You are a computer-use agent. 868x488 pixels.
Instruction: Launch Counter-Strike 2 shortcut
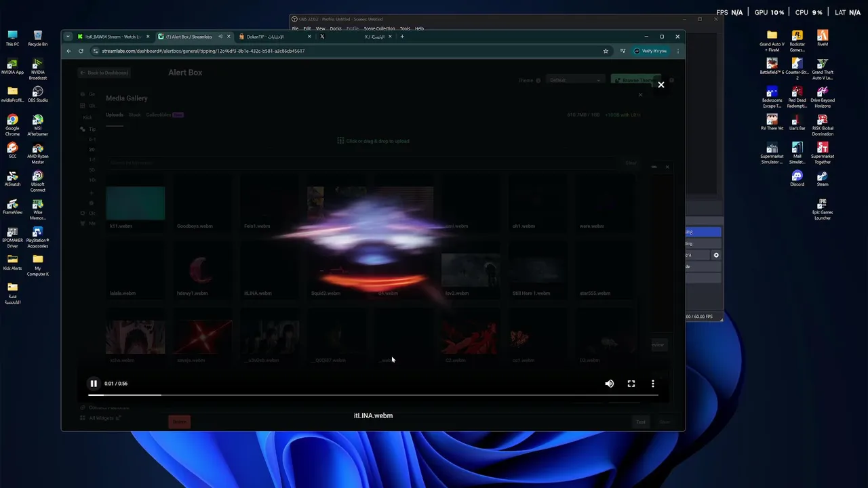click(797, 69)
